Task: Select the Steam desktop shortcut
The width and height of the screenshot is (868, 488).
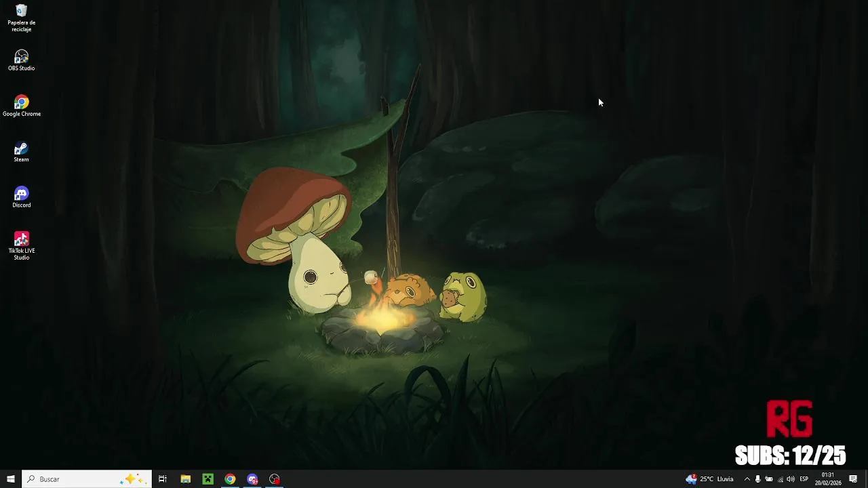Action: (x=22, y=152)
